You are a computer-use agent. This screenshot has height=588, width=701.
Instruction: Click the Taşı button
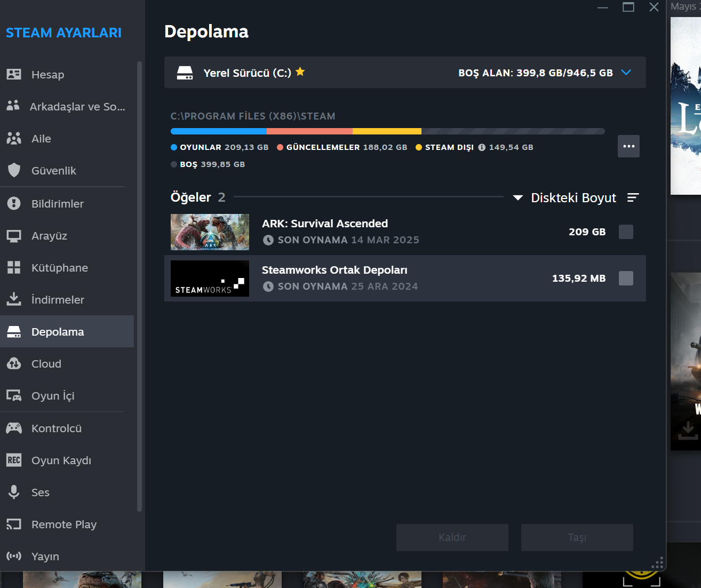point(577,537)
